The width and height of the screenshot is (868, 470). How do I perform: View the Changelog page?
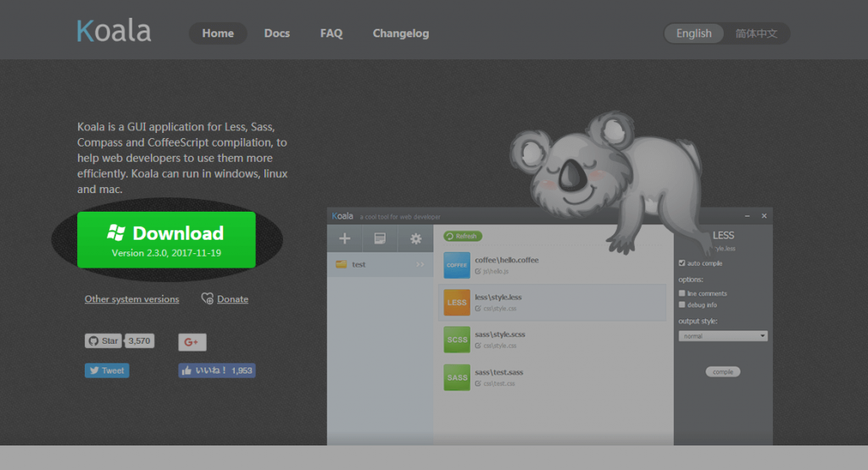click(x=401, y=33)
